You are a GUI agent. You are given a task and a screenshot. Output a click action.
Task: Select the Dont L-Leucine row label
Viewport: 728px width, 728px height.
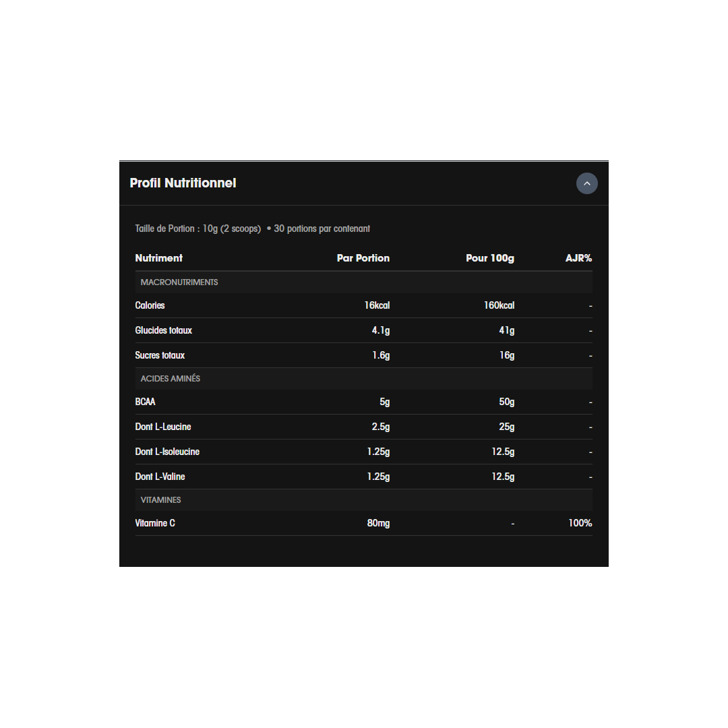(x=162, y=427)
